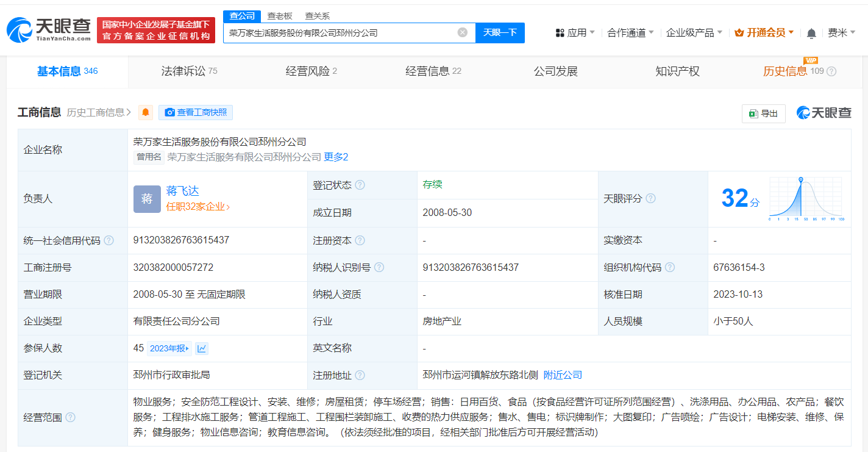Click orange monitoring bell beside 历史工商信息
The height and width of the screenshot is (452, 868).
tap(145, 112)
